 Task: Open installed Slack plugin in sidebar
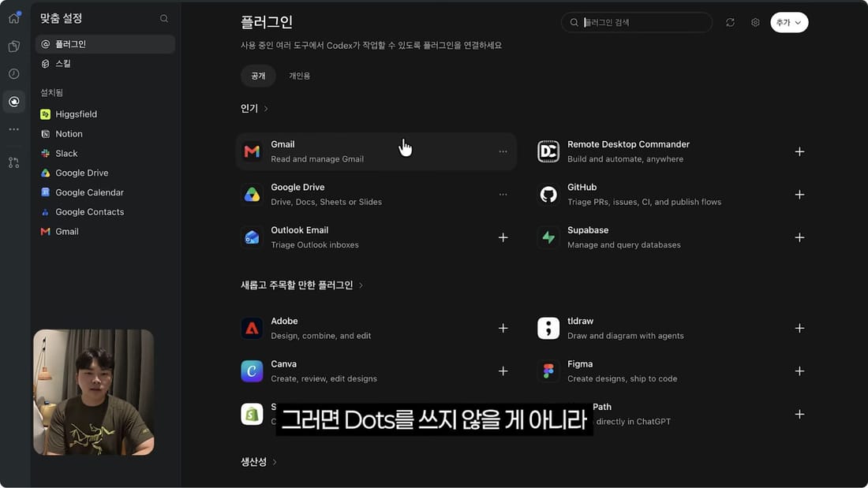[105, 153]
